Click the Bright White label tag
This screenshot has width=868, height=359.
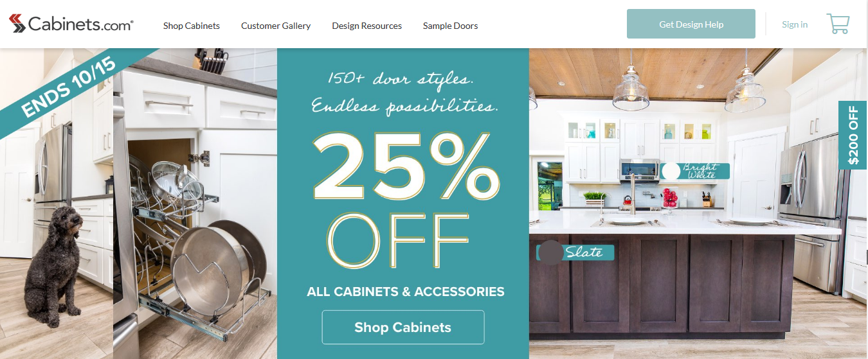coord(695,171)
